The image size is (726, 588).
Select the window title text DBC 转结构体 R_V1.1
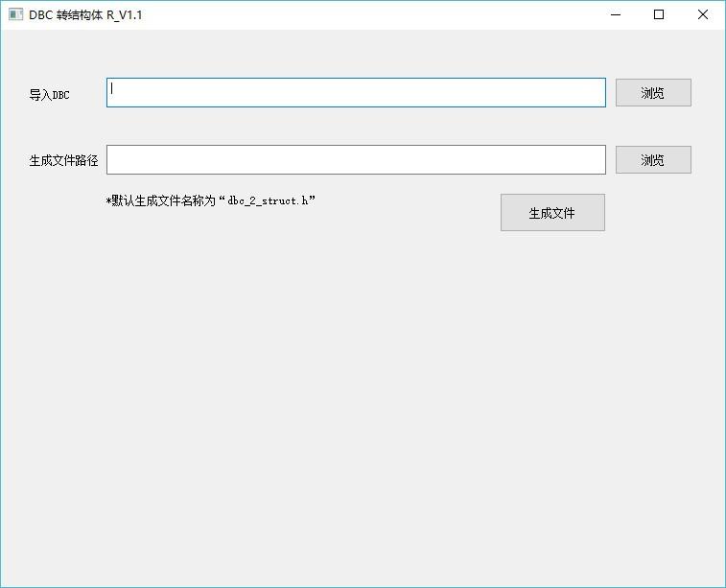click(x=85, y=14)
